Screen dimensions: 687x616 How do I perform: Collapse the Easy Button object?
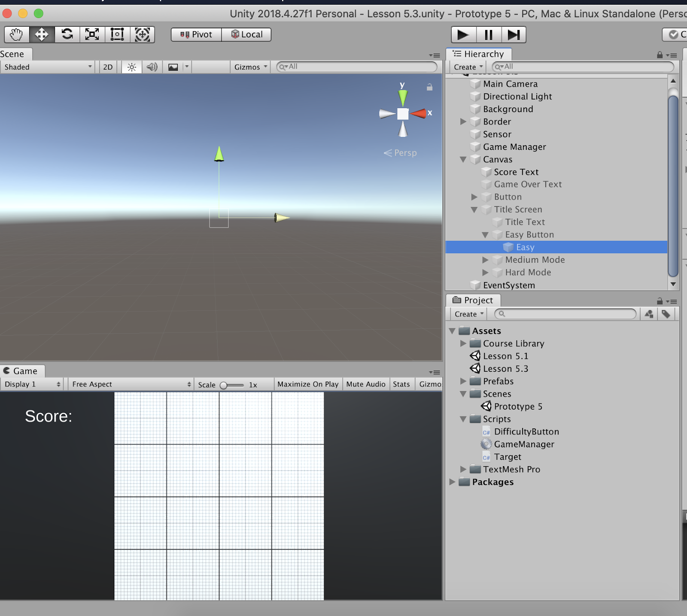(x=485, y=235)
